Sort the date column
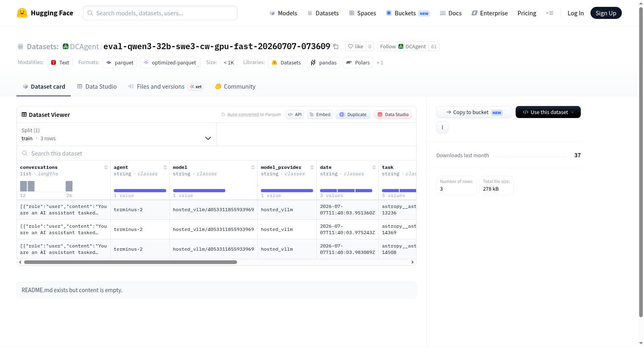This screenshot has height=347, width=644. tap(374, 167)
